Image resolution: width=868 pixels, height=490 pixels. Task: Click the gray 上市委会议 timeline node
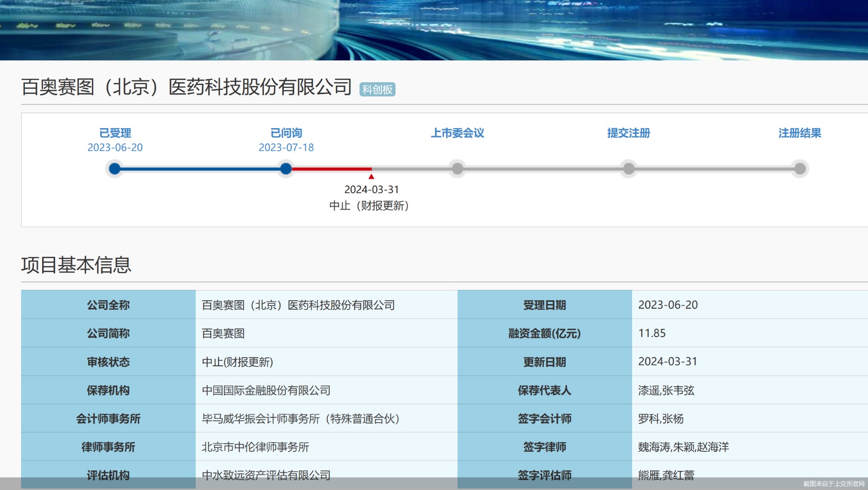pyautogui.click(x=457, y=169)
